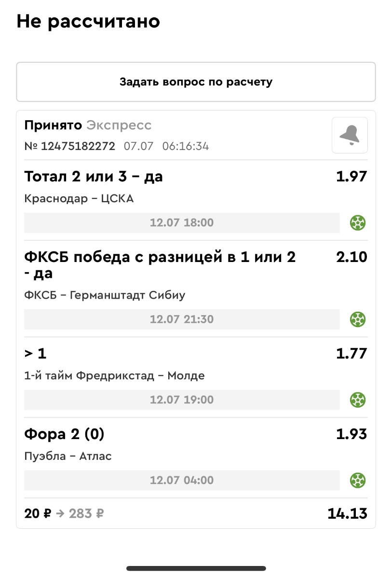Image resolution: width=392 pixels, height=579 pixels.
Task: Open the Пуэбла – Атлас match
Action: 68,456
